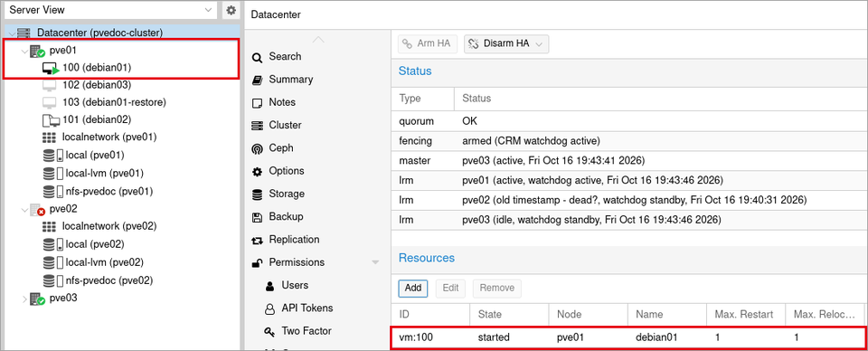
Task: Click the offline pve02 server icon
Action: coord(37,210)
